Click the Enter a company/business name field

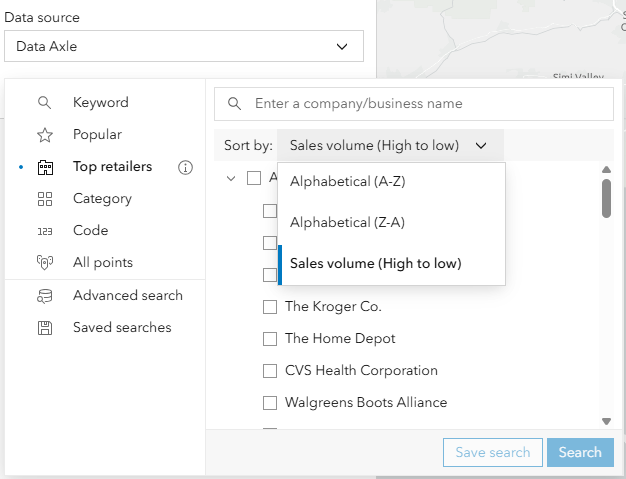414,104
